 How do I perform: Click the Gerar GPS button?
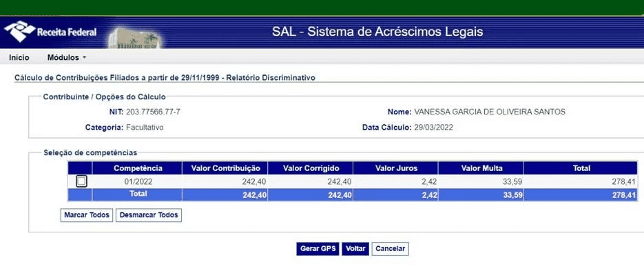click(x=318, y=248)
